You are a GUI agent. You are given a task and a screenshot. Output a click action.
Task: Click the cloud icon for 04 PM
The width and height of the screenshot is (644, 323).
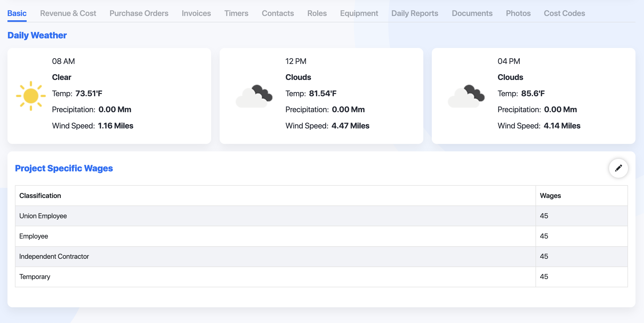tap(466, 96)
